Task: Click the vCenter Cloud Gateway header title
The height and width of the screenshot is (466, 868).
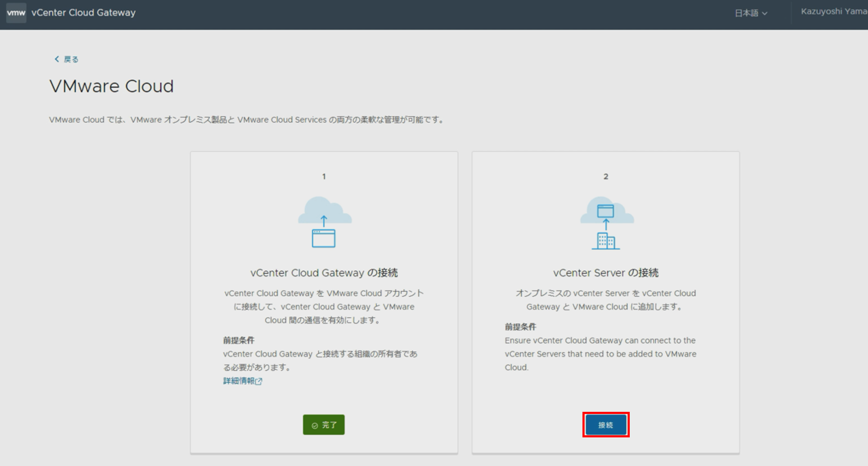Action: pyautogui.click(x=83, y=13)
